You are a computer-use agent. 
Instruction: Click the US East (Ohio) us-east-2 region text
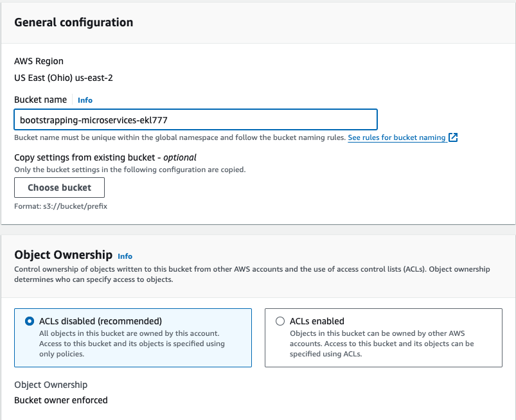(x=64, y=78)
